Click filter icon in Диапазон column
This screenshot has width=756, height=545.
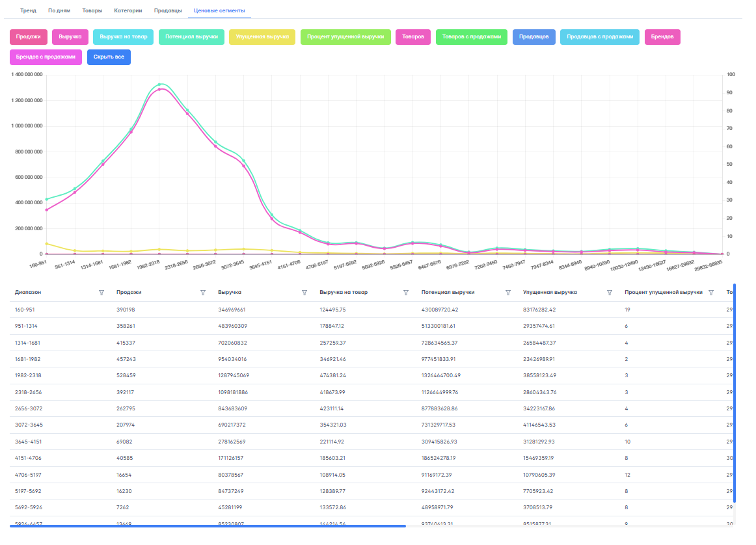point(101,293)
